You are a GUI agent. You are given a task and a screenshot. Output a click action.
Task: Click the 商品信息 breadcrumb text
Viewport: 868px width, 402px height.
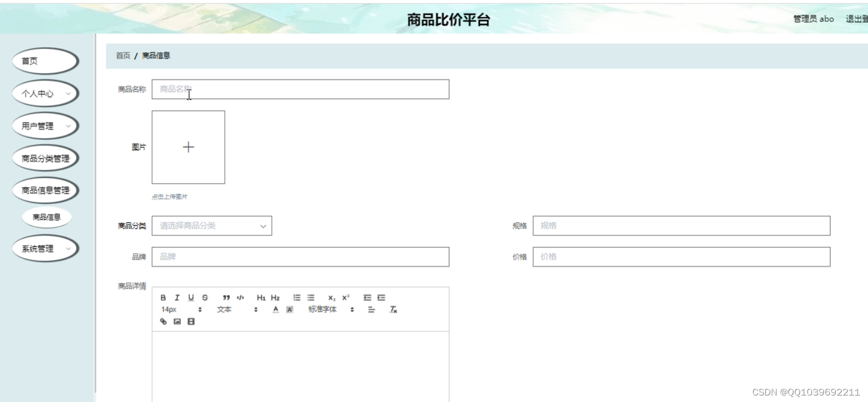(156, 55)
